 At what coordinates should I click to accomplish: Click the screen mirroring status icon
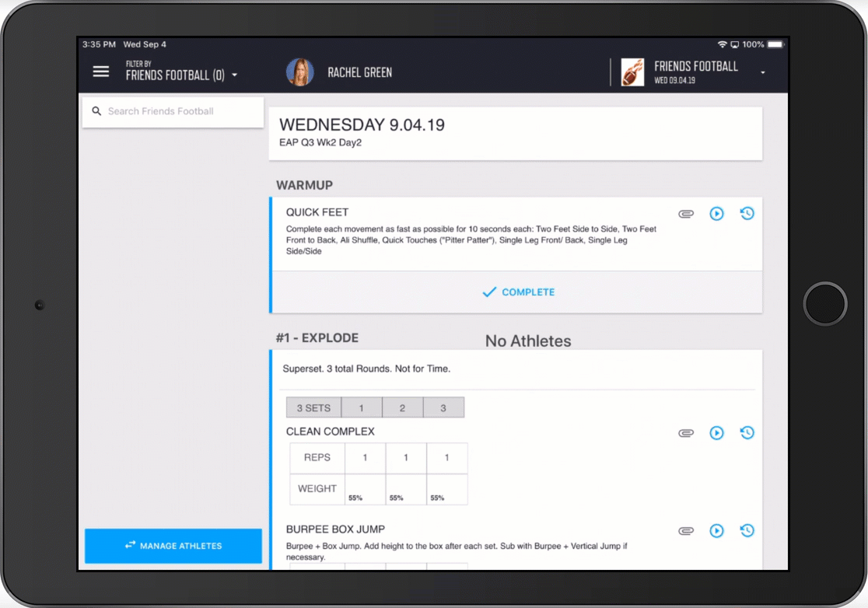coord(734,44)
